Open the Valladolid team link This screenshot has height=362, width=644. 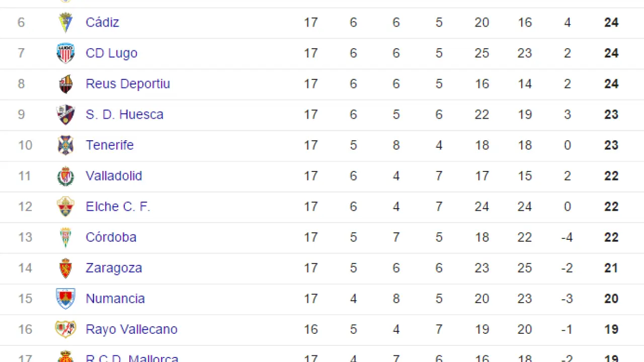tap(114, 176)
